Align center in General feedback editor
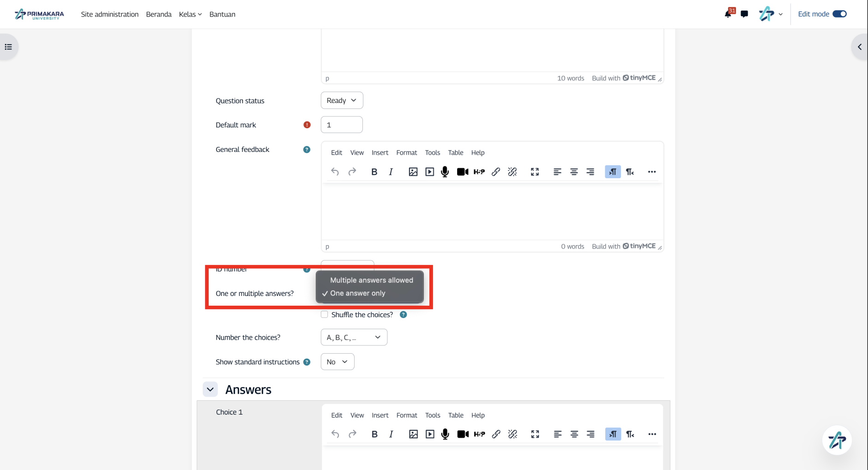The height and width of the screenshot is (470, 868). pyautogui.click(x=574, y=172)
